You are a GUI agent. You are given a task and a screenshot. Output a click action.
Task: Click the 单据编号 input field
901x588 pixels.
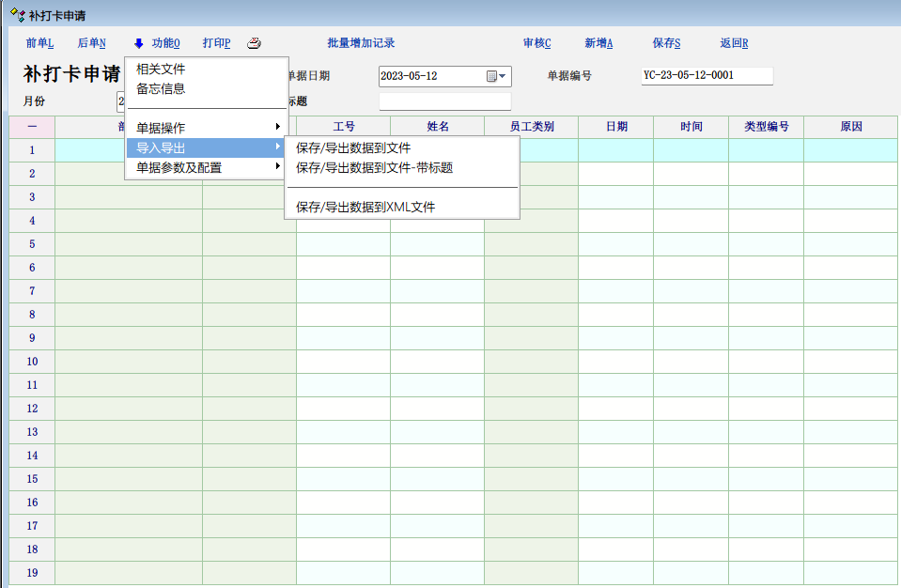tap(707, 76)
